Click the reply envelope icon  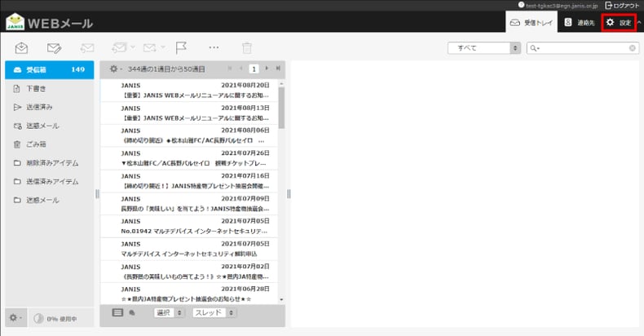point(86,48)
